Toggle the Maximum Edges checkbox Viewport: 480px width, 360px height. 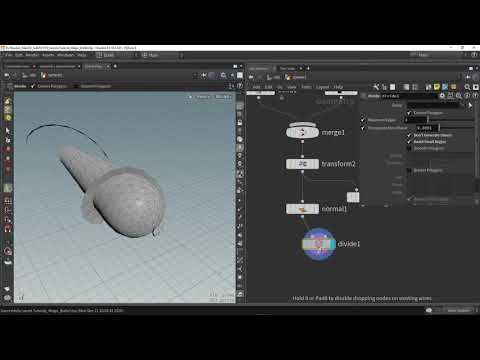pos(363,120)
